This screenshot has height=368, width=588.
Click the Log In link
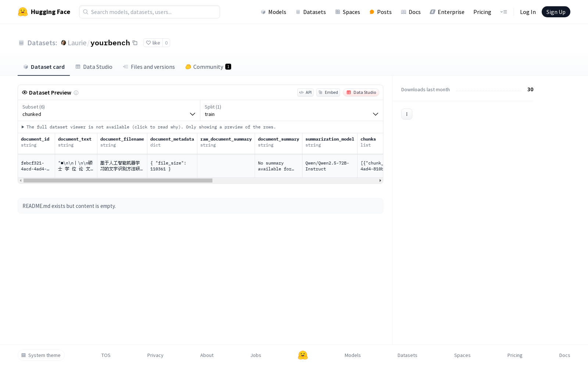(x=528, y=12)
